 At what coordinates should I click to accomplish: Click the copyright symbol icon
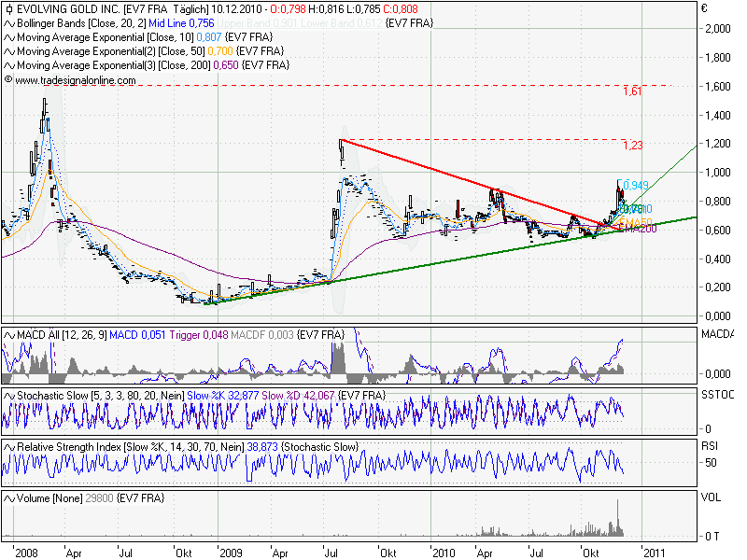[x=8, y=80]
